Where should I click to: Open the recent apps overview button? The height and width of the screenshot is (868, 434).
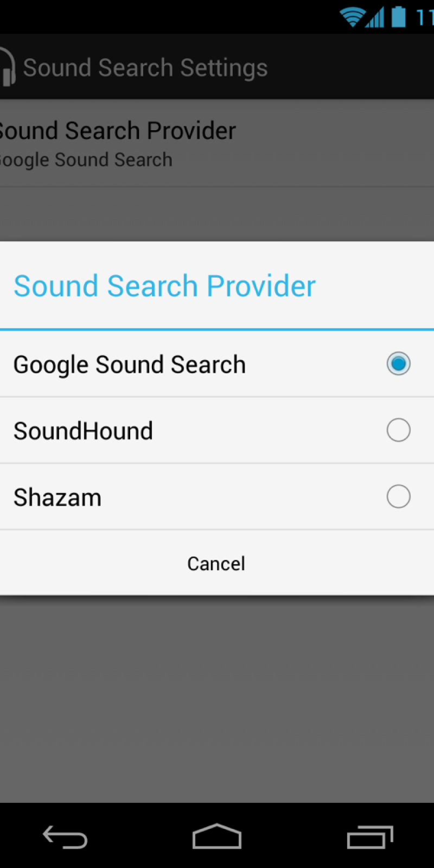coord(370,837)
